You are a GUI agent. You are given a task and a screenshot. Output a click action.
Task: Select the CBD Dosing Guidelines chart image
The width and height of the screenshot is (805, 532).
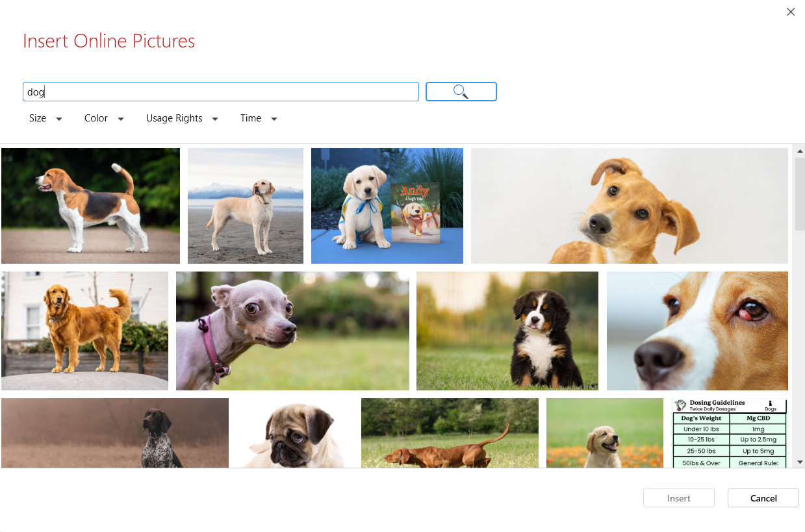729,433
